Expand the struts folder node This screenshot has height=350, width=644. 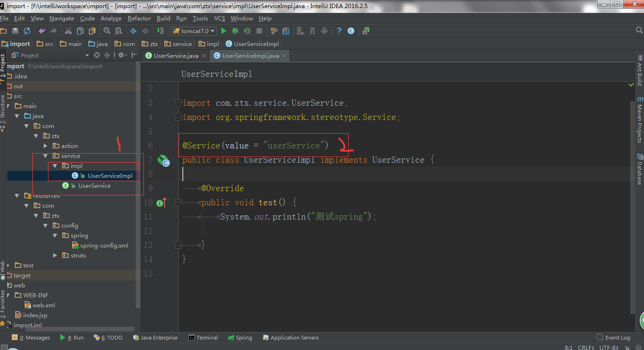click(x=55, y=256)
